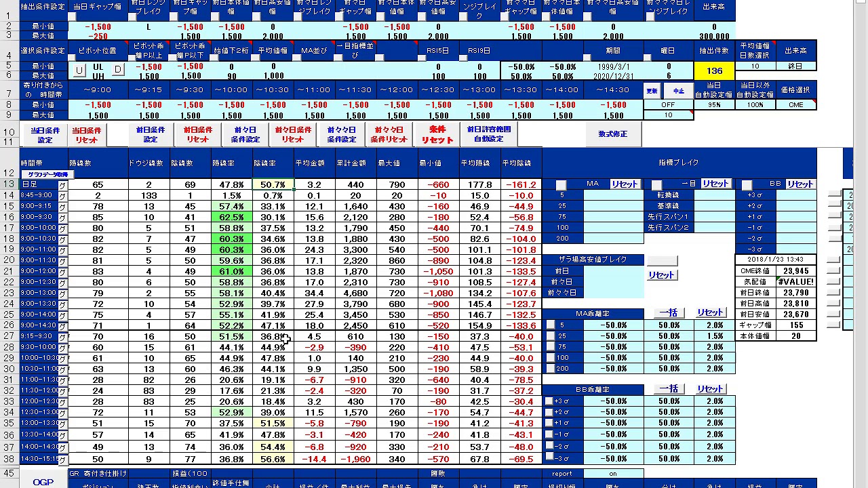Toggle the MA乖離率 5 checkbox
This screenshot has height=488, width=868.
pos(551,325)
